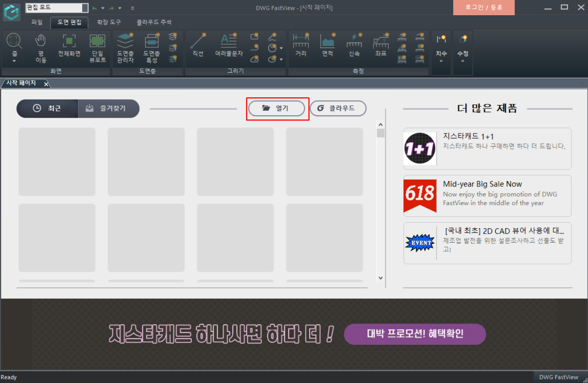
Task: Click the redo arrow in the title bar
Action: click(x=111, y=8)
